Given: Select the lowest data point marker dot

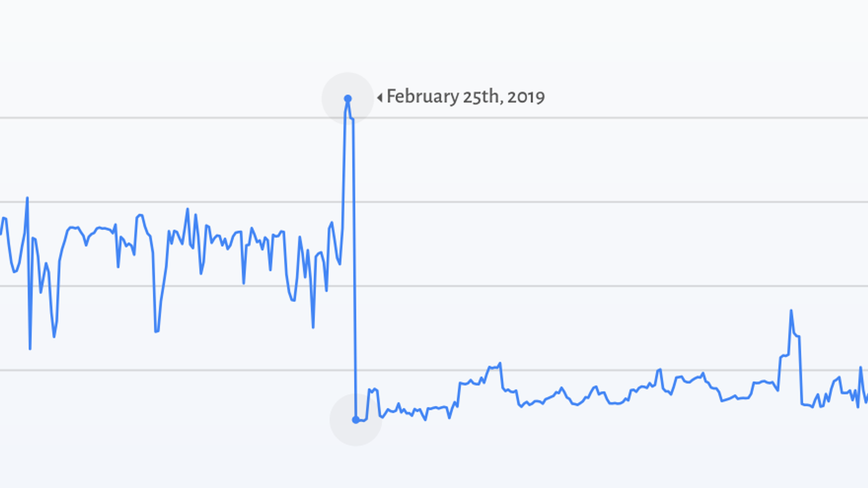Looking at the screenshot, I should 355,420.
